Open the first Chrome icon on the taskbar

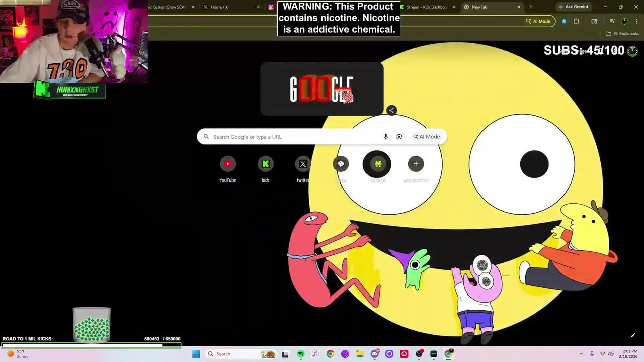click(x=330, y=354)
